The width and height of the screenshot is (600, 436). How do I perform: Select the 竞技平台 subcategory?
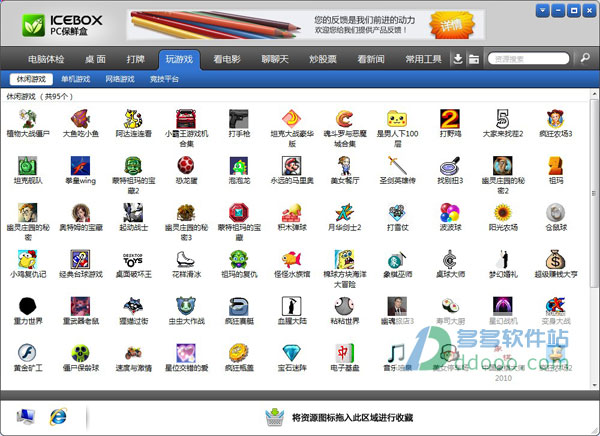[164, 79]
